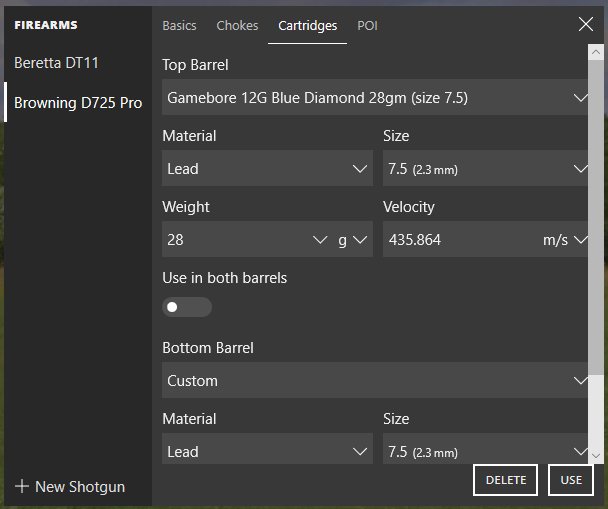Open Top Barrel cartridge dropdown

coord(375,98)
